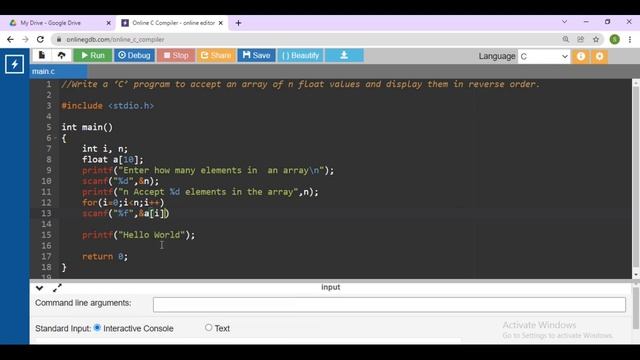Click the comment on line 1
The width and height of the screenshot is (640, 360).
tap(300, 84)
